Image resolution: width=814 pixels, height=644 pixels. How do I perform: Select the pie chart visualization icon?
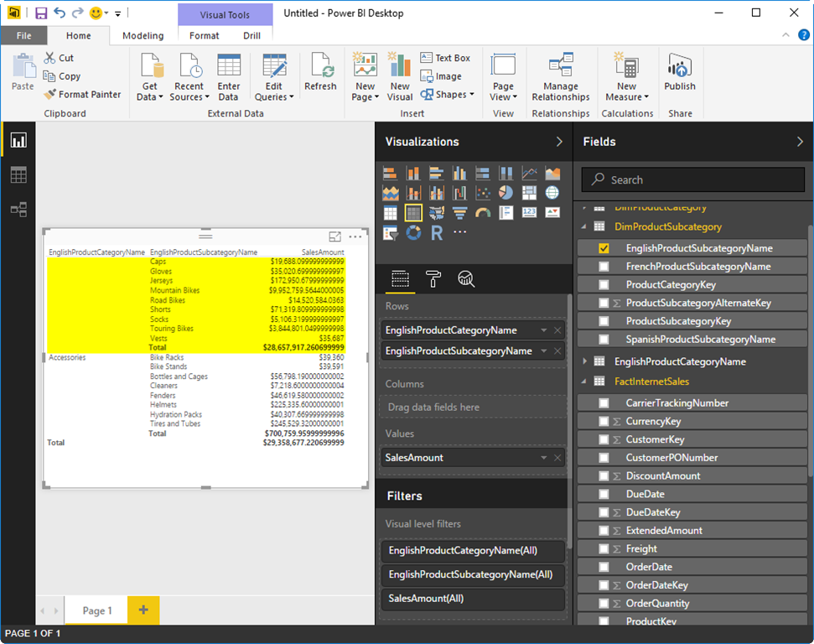coord(506,193)
